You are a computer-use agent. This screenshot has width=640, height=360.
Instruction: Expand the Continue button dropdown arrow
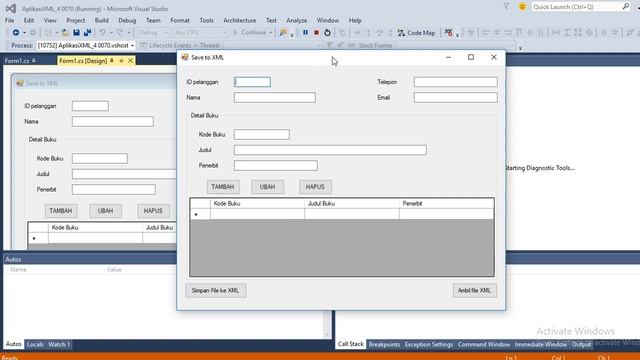pyautogui.click(x=270, y=33)
